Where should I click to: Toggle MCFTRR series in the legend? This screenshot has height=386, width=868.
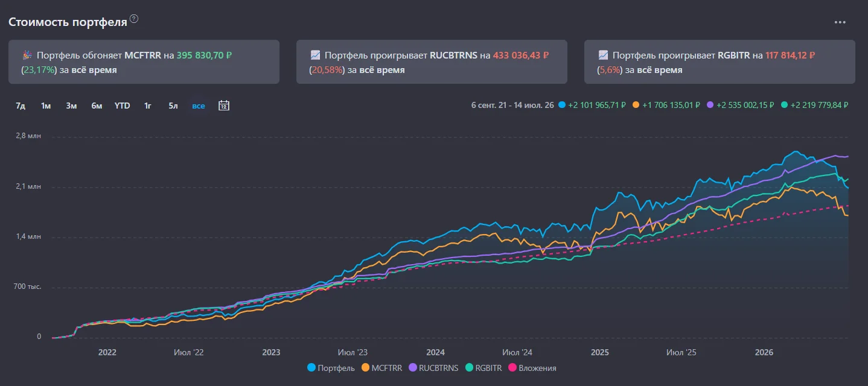click(x=381, y=367)
